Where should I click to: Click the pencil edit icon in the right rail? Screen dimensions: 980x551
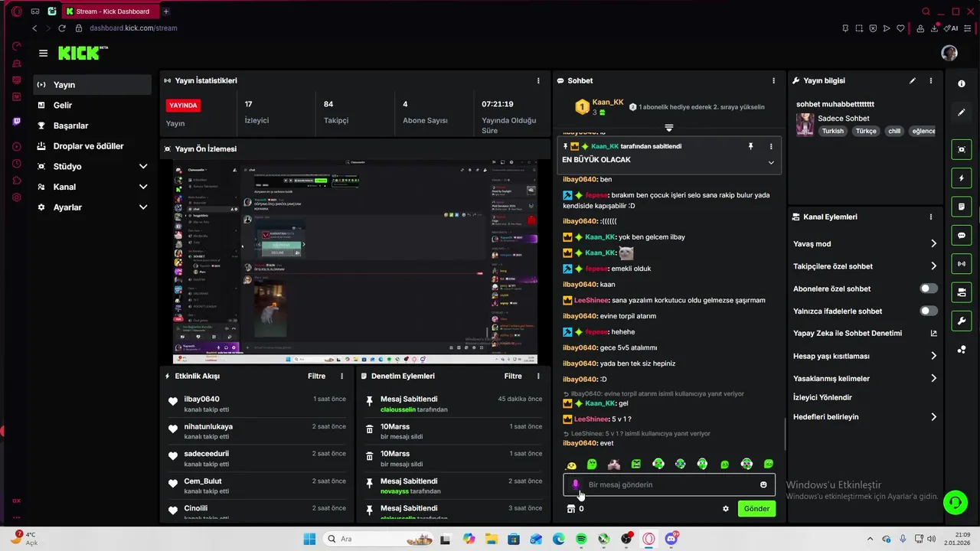(x=962, y=112)
